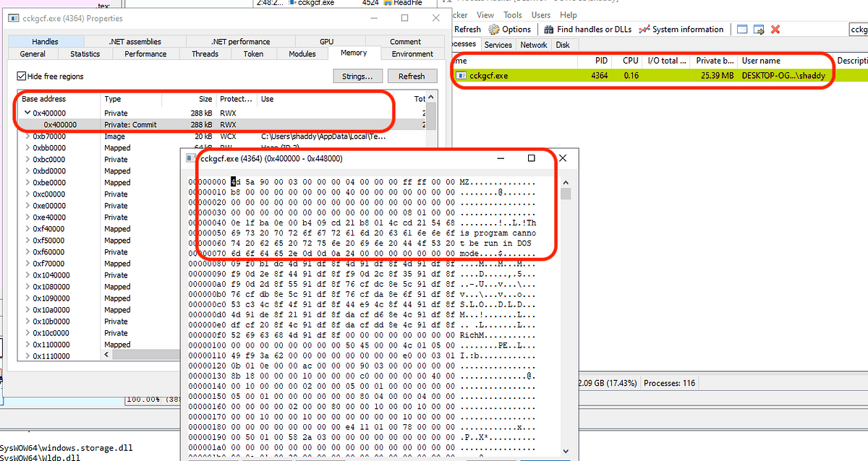Click the Properties window title icon
The height and width of the screenshot is (461, 868).
click(x=12, y=18)
